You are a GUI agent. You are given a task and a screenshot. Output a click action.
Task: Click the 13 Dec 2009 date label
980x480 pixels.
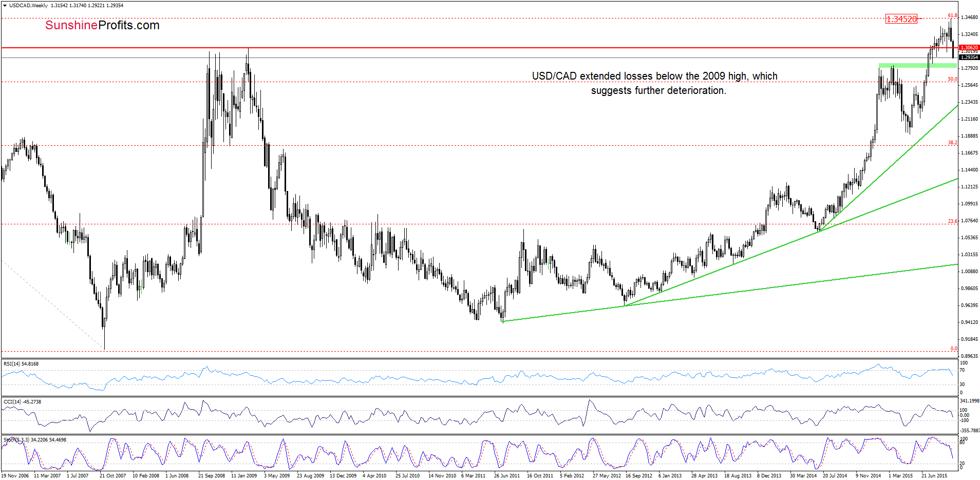pos(343,476)
